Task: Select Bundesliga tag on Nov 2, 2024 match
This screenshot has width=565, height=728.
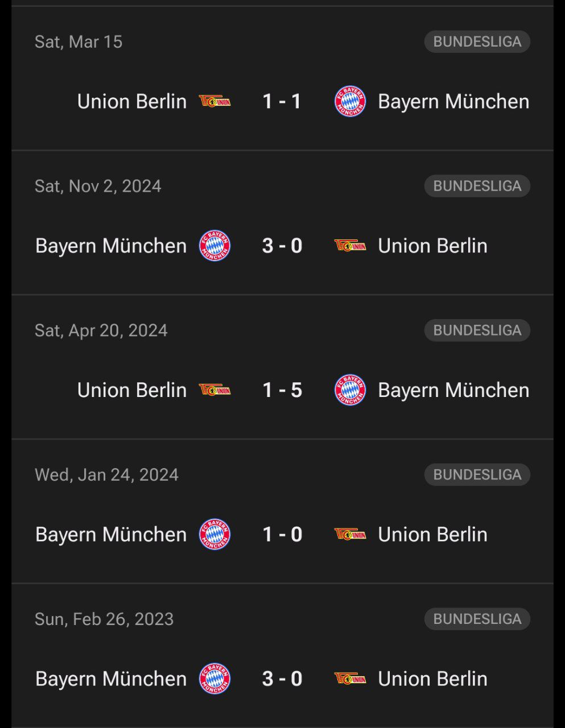Action: point(477,186)
